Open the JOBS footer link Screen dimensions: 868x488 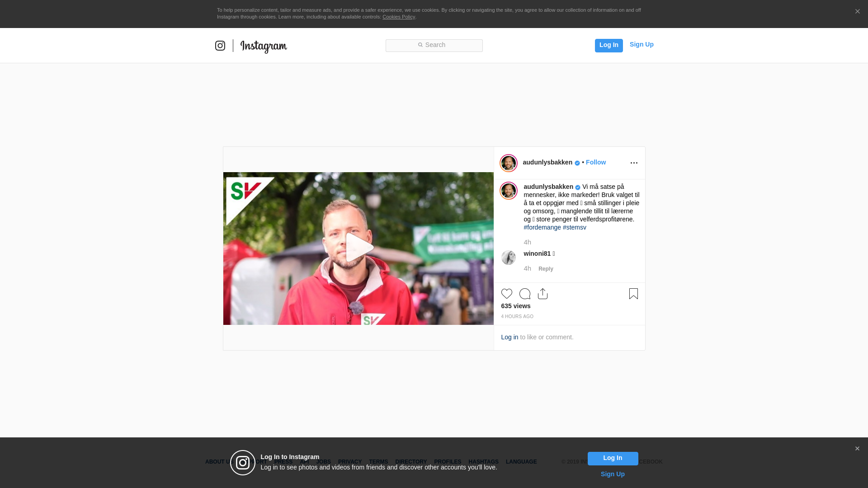pos(324,462)
